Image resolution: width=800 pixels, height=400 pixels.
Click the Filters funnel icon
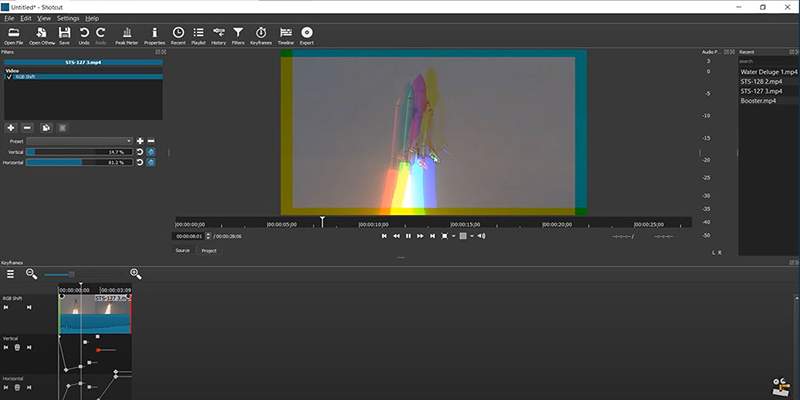pos(238,36)
